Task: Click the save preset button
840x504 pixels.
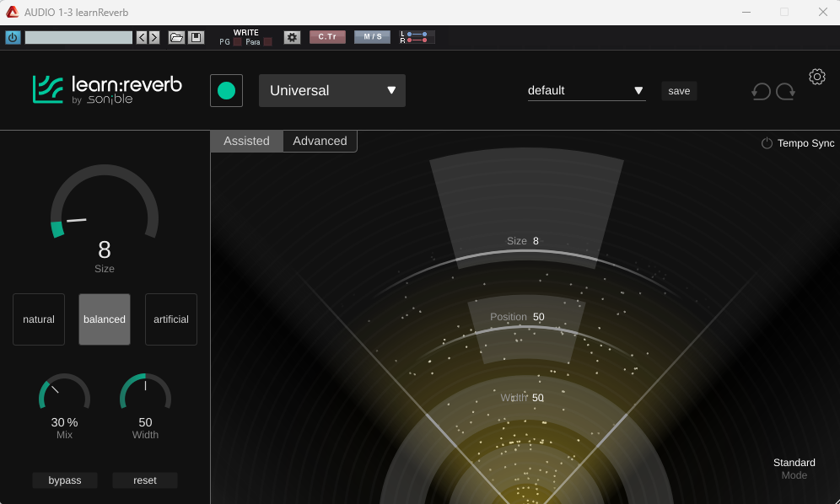Action: (x=679, y=91)
